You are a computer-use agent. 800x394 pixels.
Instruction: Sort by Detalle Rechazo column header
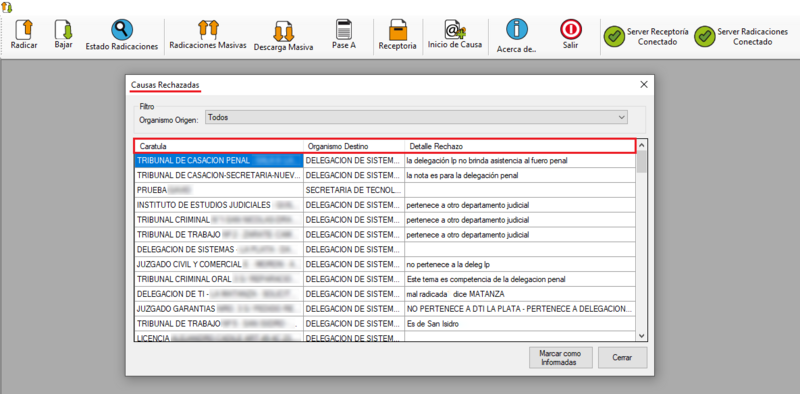point(520,146)
